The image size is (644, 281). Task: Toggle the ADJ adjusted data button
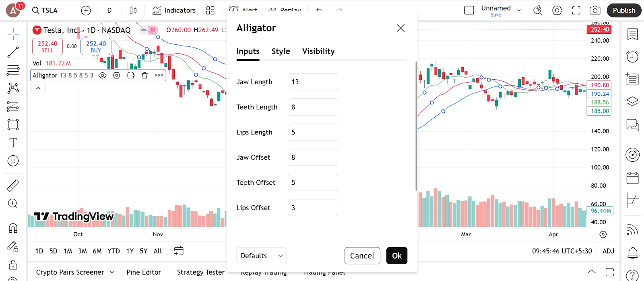tap(608, 251)
